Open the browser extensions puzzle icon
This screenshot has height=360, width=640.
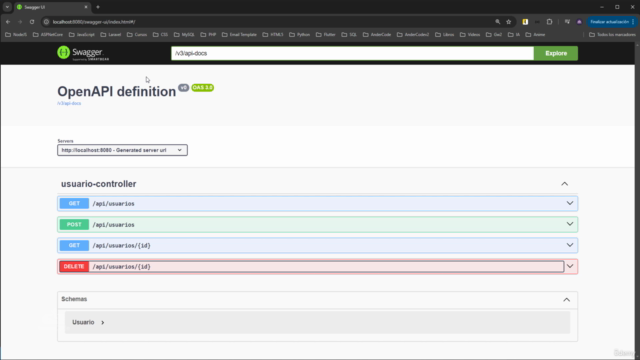[549, 22]
